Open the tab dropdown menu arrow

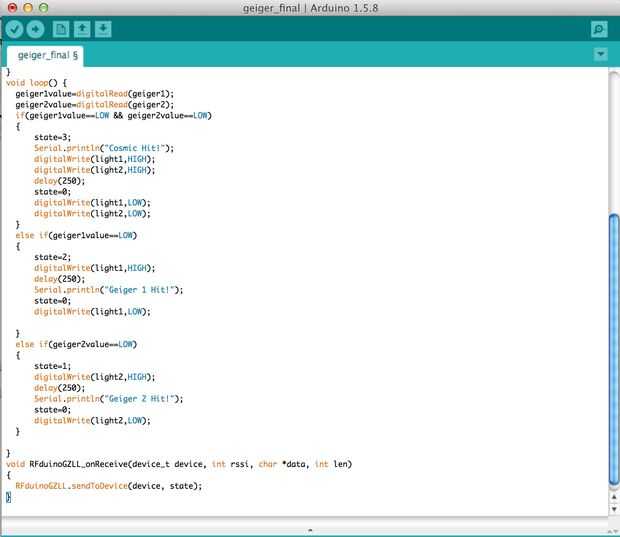(x=601, y=54)
